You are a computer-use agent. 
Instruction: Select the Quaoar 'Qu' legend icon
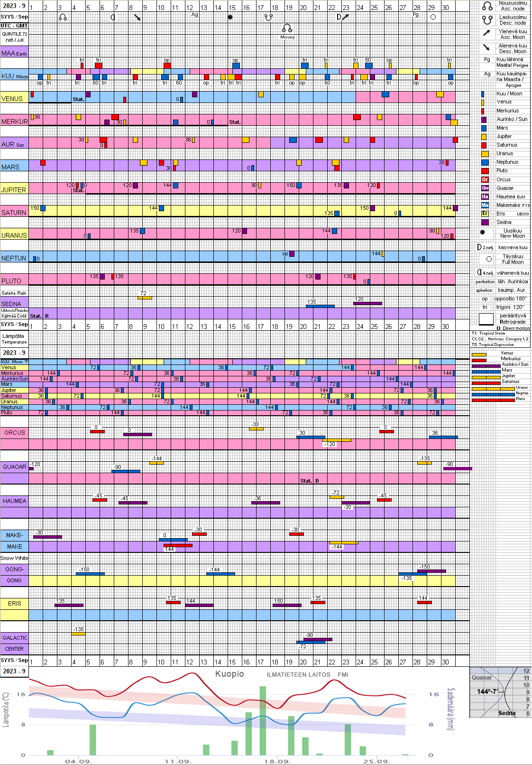coord(485,188)
